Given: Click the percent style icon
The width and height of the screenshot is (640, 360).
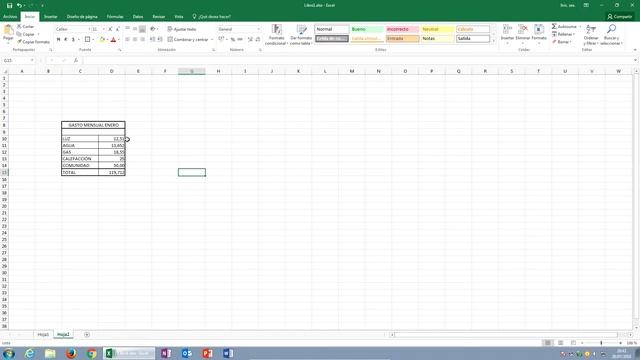Looking at the screenshot, I should 233,40.
